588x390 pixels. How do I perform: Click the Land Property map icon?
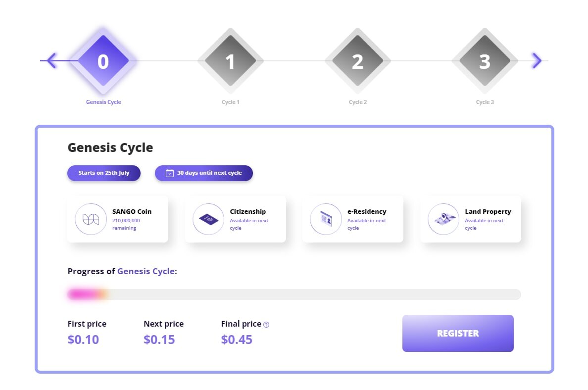coord(443,219)
